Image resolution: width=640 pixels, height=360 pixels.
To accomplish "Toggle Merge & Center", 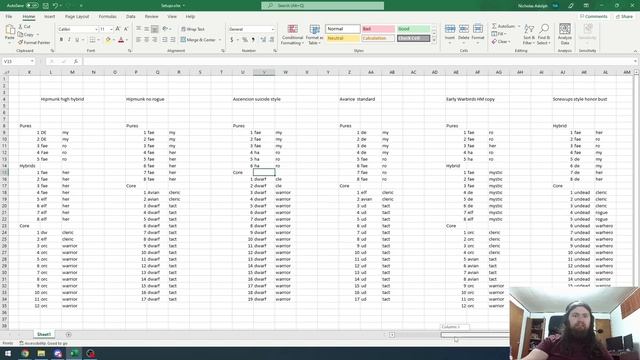I will tap(198, 40).
